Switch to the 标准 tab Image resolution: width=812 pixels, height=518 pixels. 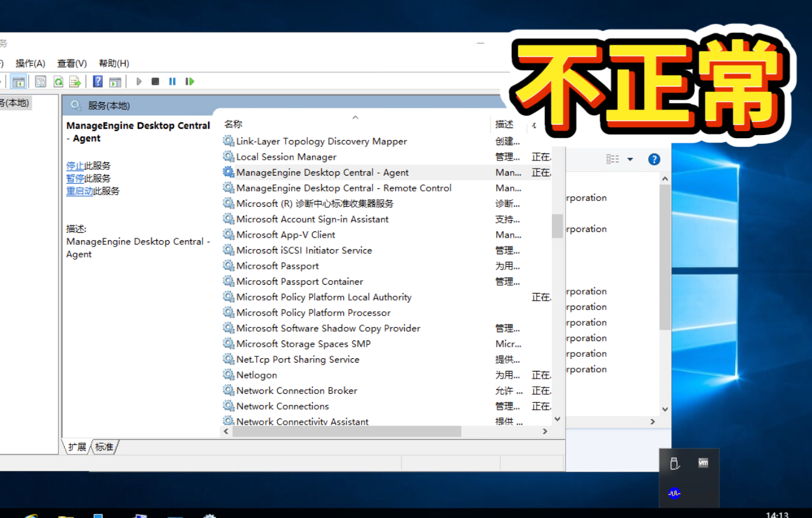click(105, 447)
